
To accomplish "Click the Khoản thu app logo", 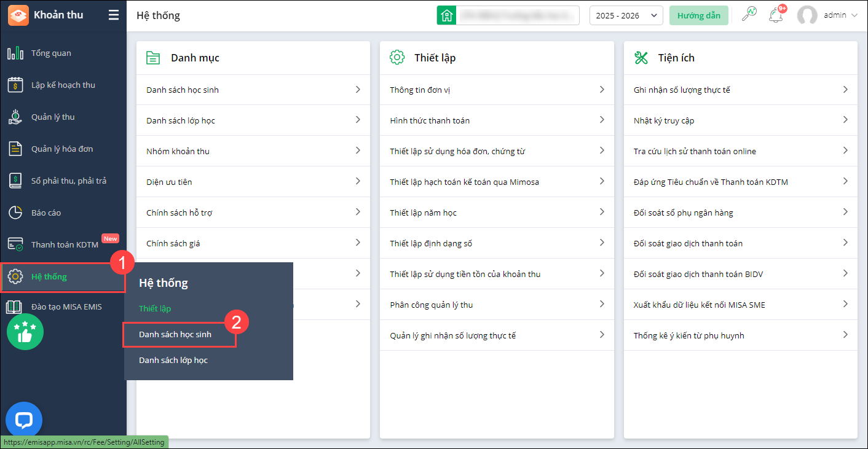I will 18,15.
